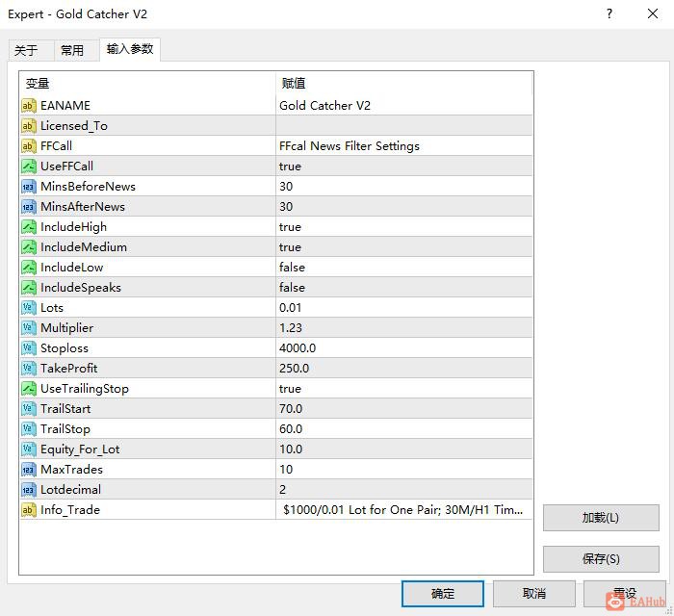The width and height of the screenshot is (674, 616).
Task: Click the 变量 column header
Action: pyautogui.click(x=147, y=83)
